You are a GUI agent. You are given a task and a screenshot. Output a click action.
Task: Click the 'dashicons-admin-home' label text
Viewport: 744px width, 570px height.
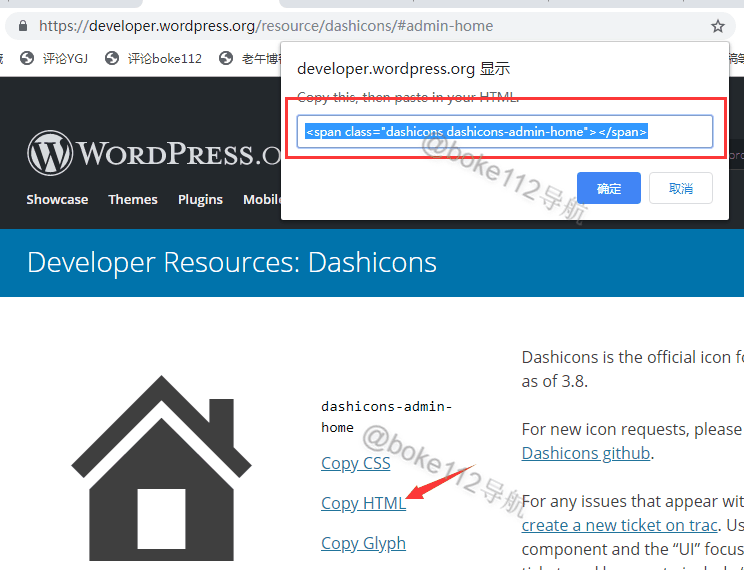tap(386, 417)
